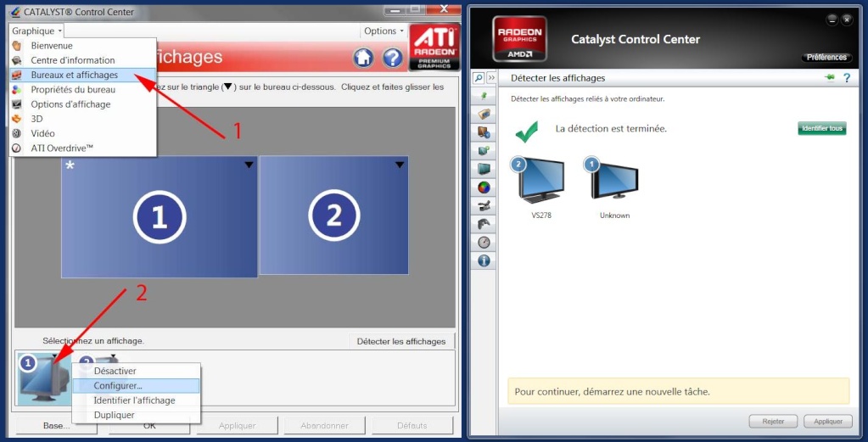This screenshot has height=442, width=868.
Task: Click the Préférences button
Action: pos(826,57)
